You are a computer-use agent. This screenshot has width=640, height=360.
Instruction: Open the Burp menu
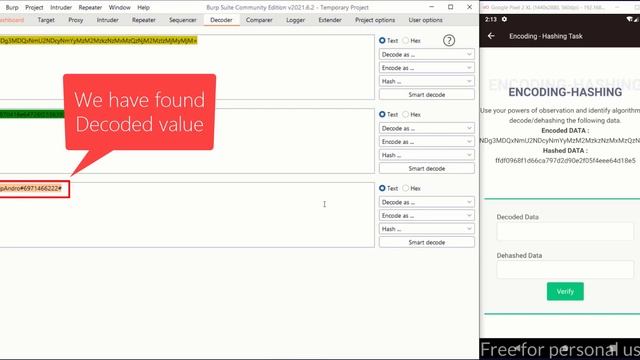tap(12, 7)
